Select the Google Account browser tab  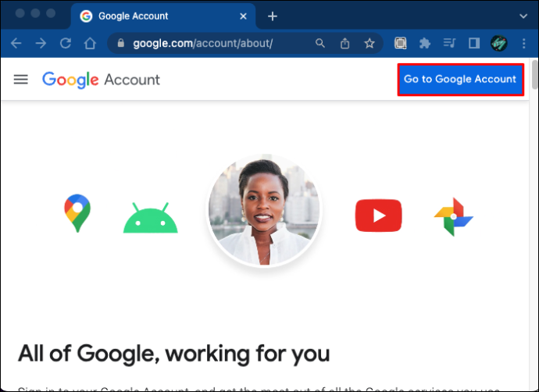(163, 16)
